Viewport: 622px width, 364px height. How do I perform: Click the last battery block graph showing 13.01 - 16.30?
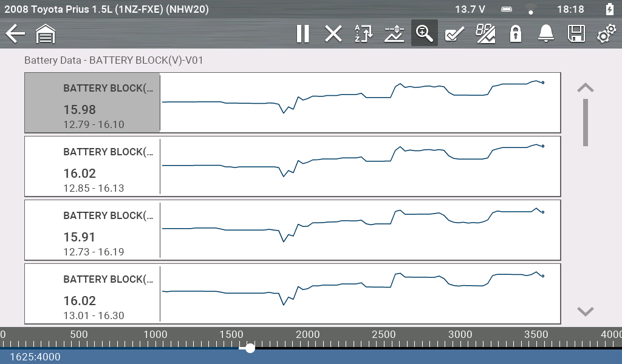(360, 294)
